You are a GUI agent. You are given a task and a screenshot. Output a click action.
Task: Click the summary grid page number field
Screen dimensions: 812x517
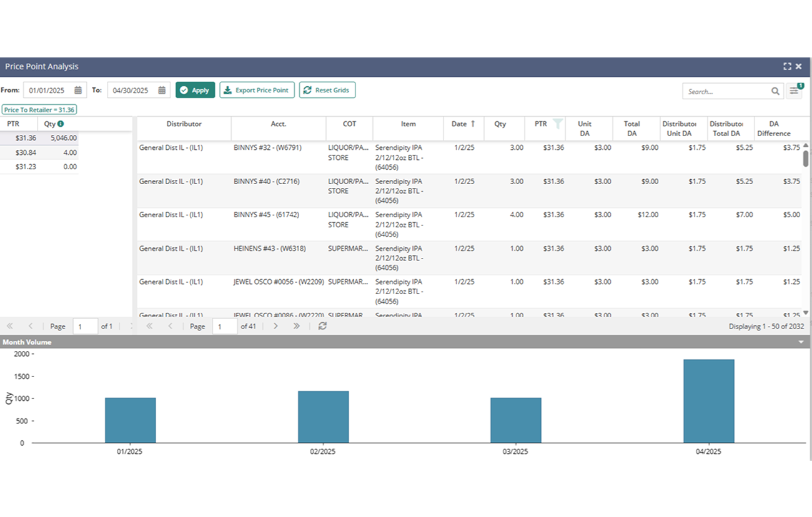tap(86, 326)
